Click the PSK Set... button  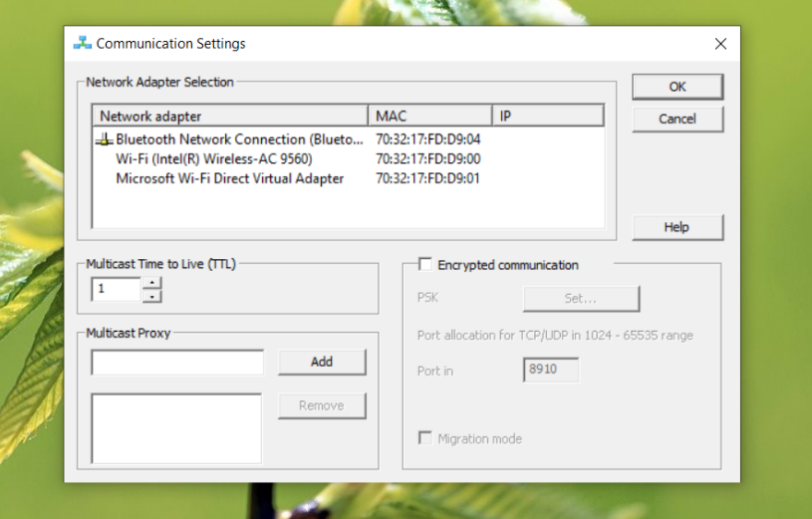(581, 298)
